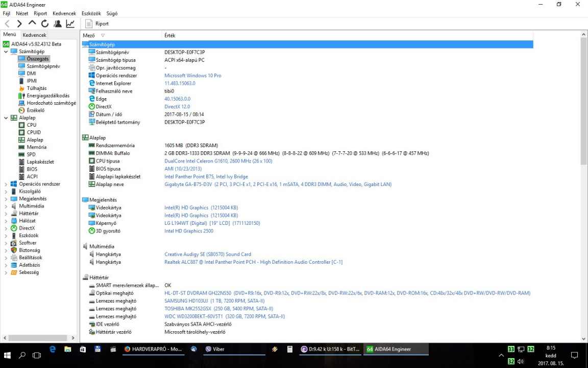Click the scroll right arrow of tree pane
The width and height of the screenshot is (588, 368).
[73, 338]
